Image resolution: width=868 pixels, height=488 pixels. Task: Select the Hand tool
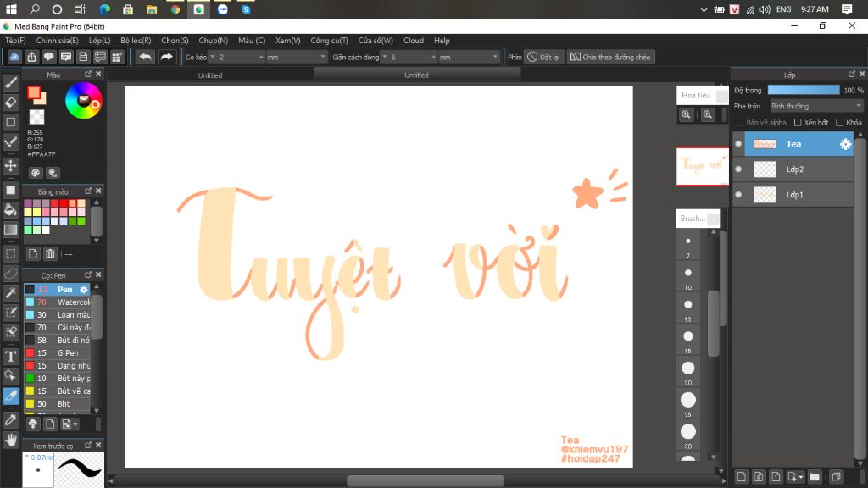[10, 440]
